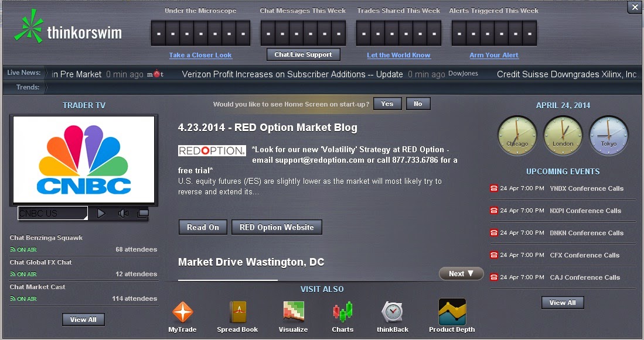
Task: Click phone icon for YNDX Conference Calls
Action: (x=493, y=188)
